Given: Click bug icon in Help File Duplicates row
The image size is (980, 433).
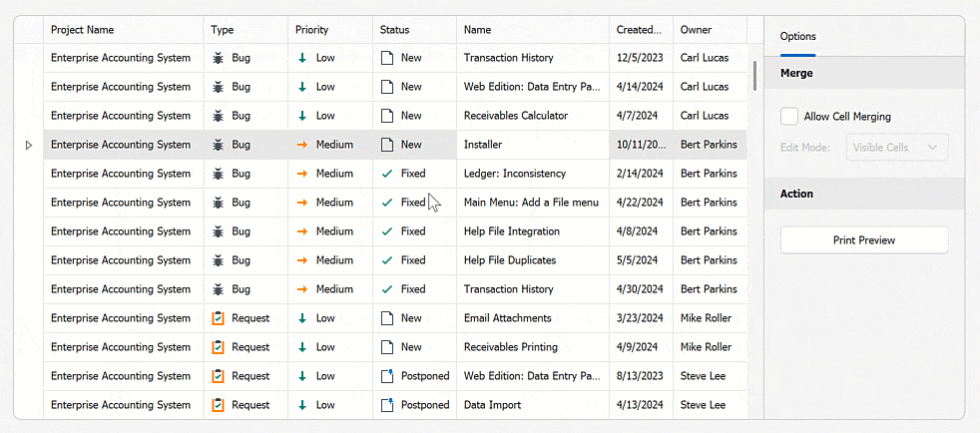Looking at the screenshot, I should point(219,260).
